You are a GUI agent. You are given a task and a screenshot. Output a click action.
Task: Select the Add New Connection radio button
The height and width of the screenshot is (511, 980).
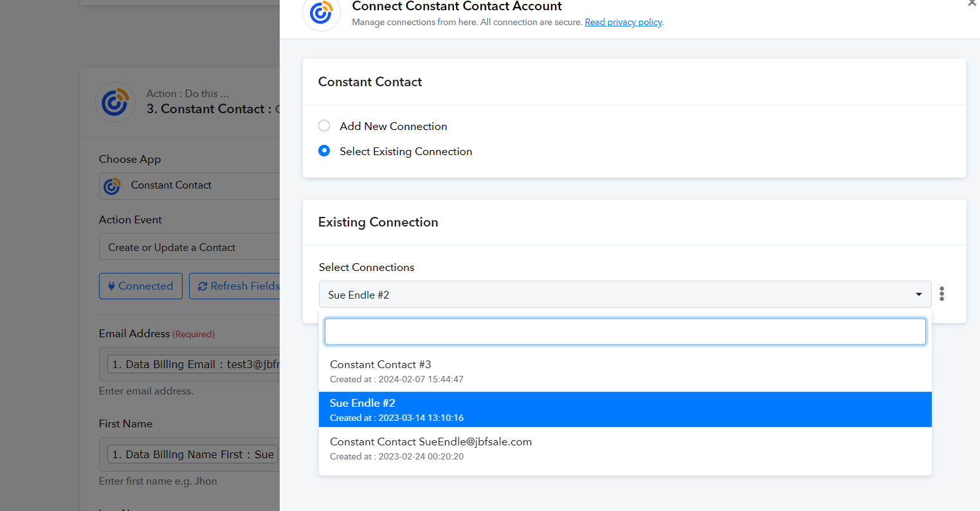coord(325,126)
